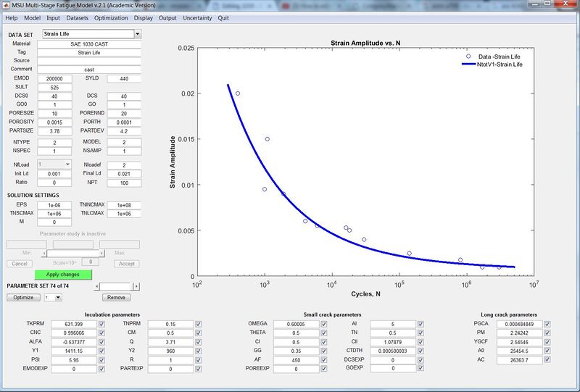The image size is (580, 392).
Task: Click the right arrow of the parameter set scrollbar
Action: 135,287
